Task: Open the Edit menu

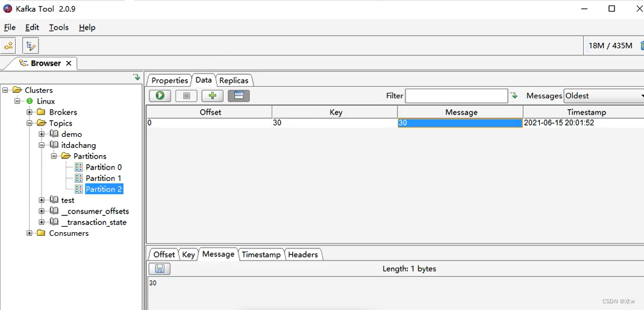Action: pyautogui.click(x=32, y=28)
